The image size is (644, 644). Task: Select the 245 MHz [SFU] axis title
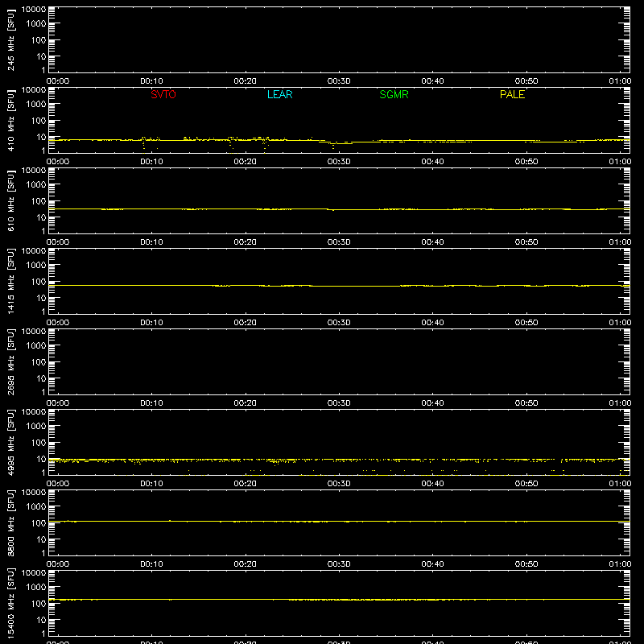[x=10, y=39]
